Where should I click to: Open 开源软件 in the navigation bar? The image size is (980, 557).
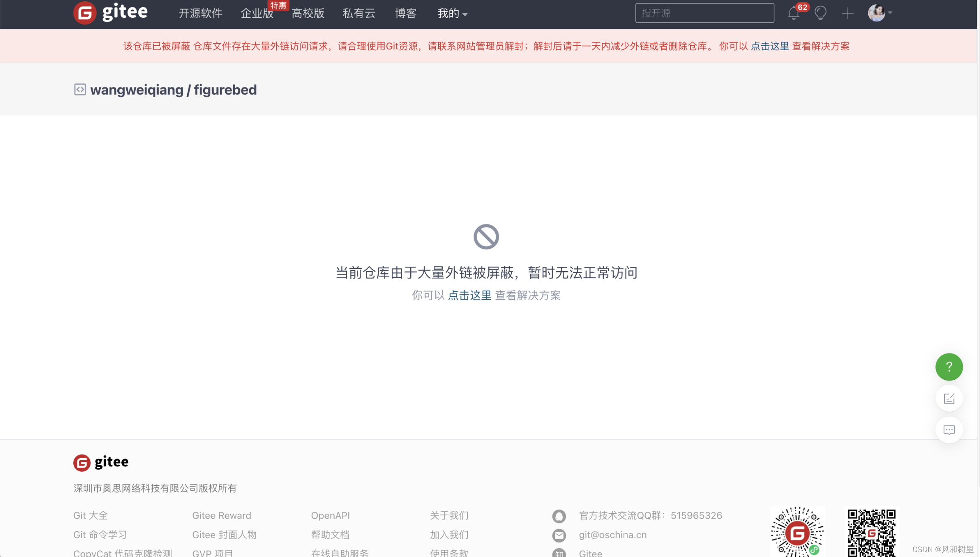click(x=201, y=13)
